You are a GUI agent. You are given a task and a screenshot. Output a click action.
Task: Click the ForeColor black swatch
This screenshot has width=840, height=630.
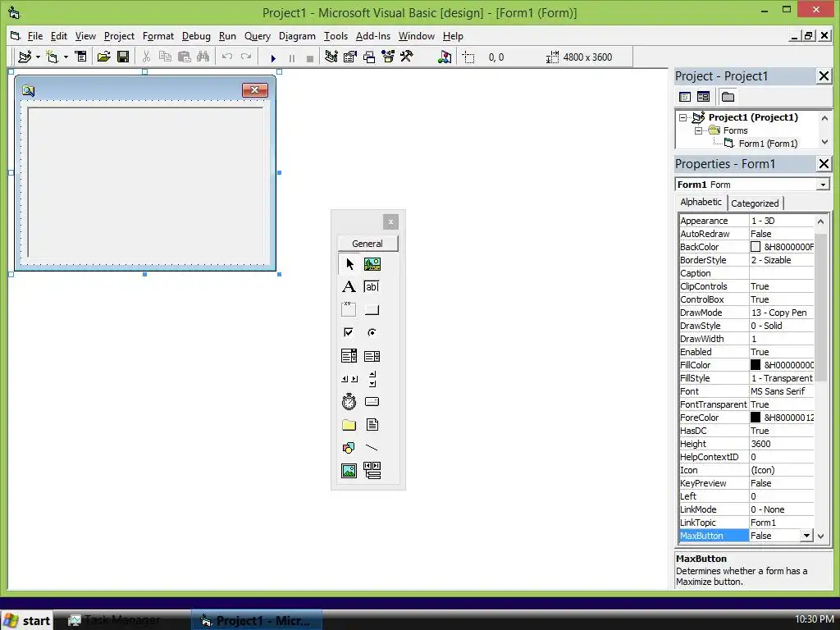tap(756, 418)
